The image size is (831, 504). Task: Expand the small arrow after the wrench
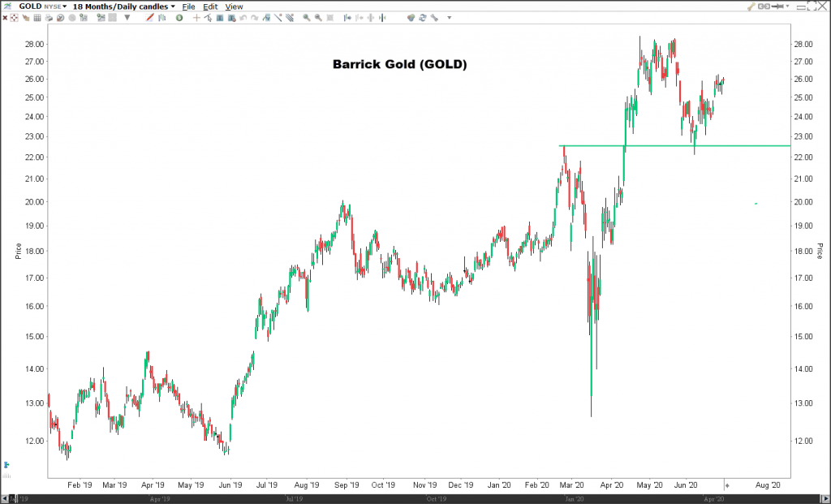point(450,18)
